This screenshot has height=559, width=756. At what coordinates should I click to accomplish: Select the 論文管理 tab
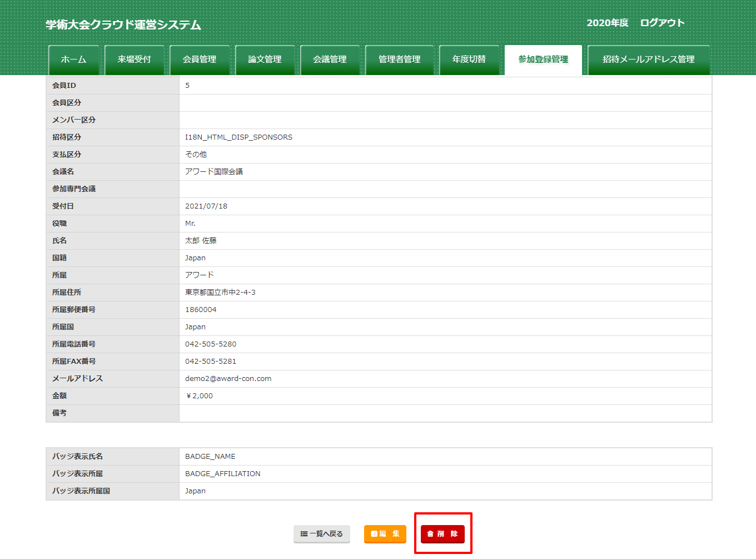click(265, 60)
